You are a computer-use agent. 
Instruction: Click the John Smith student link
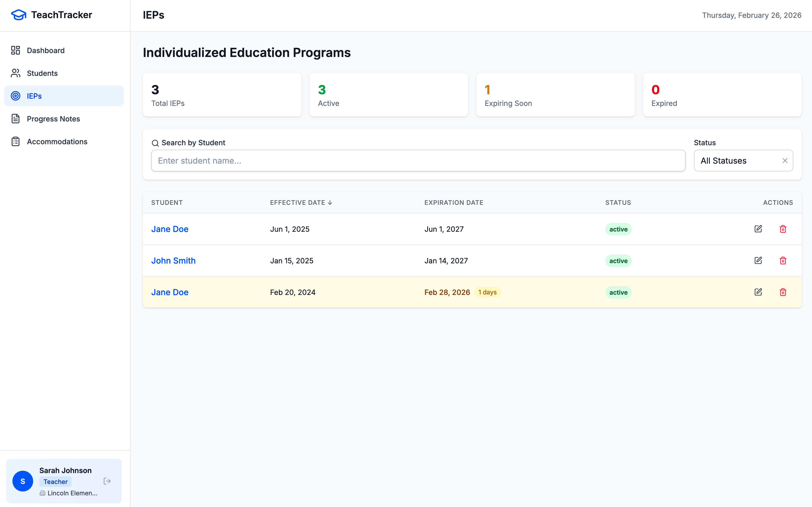(x=173, y=260)
